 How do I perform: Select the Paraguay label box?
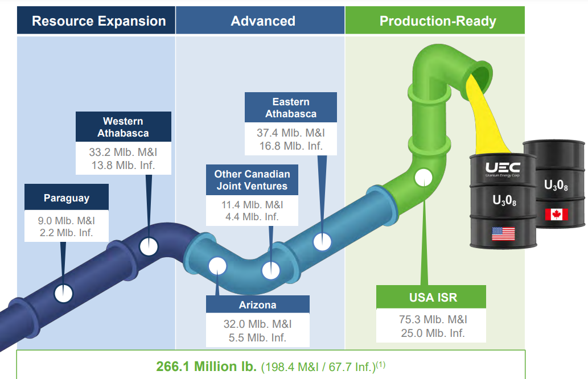pos(67,197)
